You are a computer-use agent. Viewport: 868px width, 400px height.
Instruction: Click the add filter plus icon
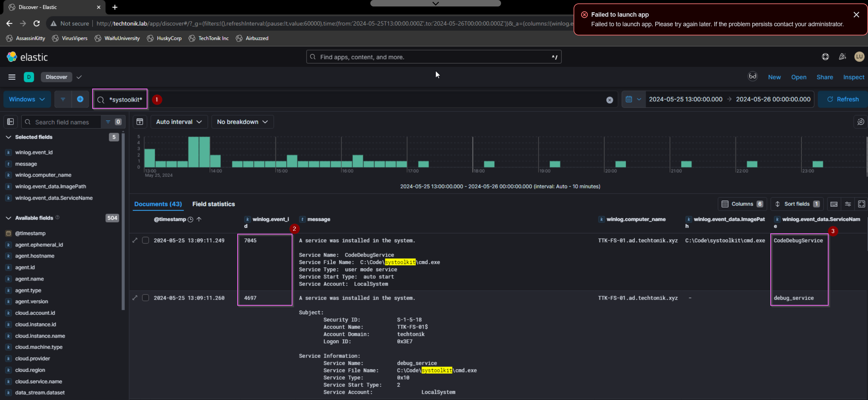pos(80,99)
